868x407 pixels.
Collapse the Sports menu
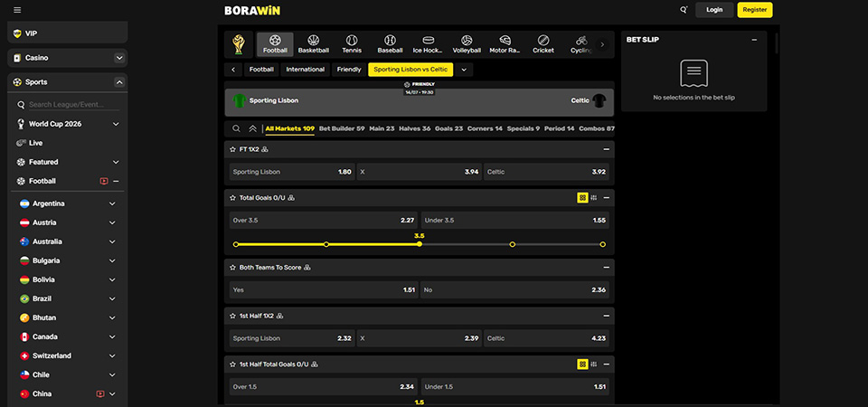click(x=119, y=82)
